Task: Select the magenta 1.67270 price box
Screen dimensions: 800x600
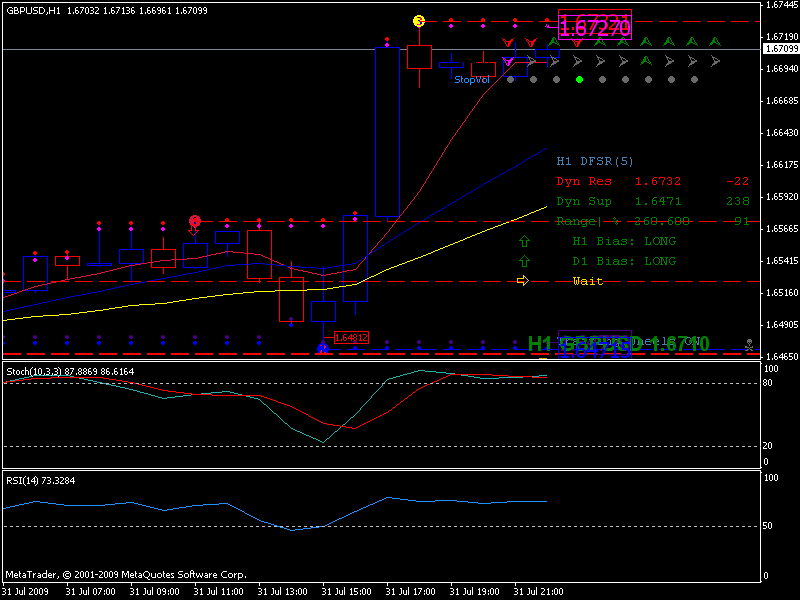Action: [594, 25]
